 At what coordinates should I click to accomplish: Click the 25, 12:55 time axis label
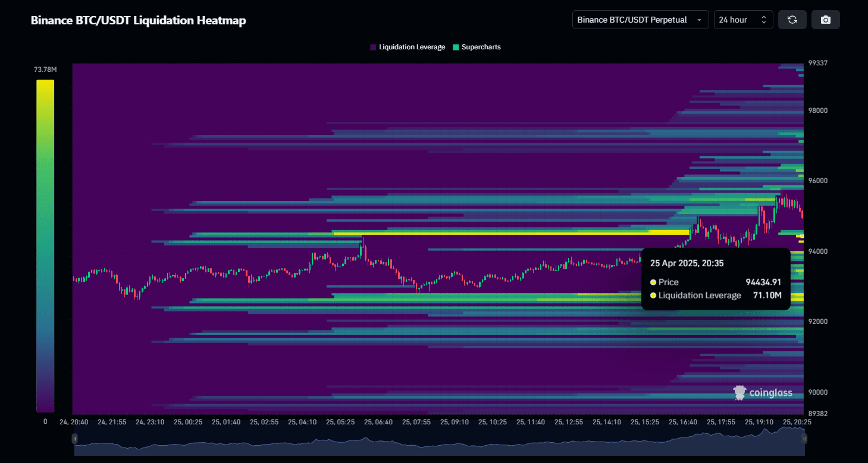(569, 422)
